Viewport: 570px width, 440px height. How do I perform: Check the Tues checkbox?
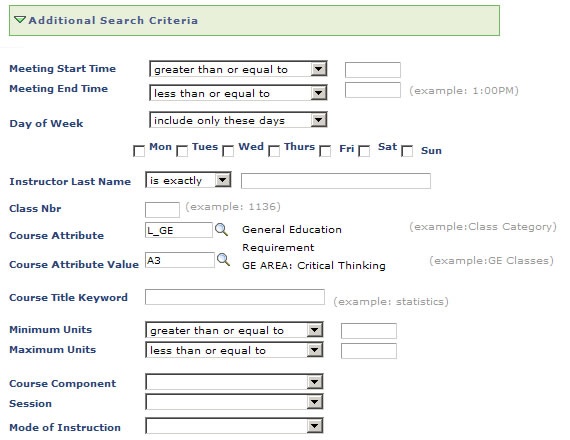(x=182, y=151)
